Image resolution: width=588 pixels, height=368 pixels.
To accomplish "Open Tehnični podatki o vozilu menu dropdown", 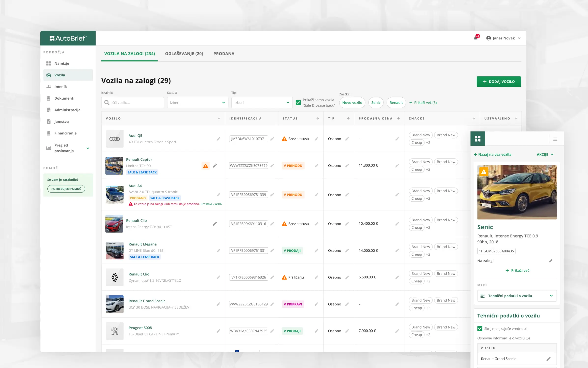I will click(517, 296).
